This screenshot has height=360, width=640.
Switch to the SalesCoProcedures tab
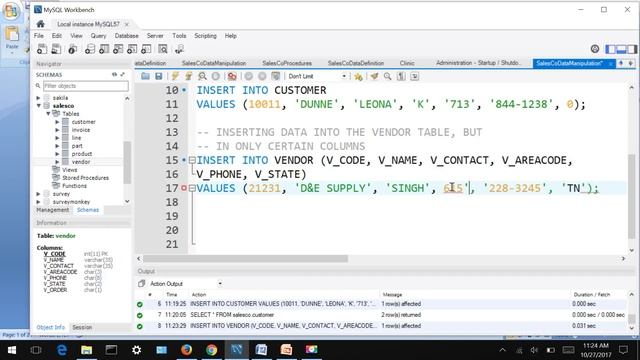tap(287, 63)
